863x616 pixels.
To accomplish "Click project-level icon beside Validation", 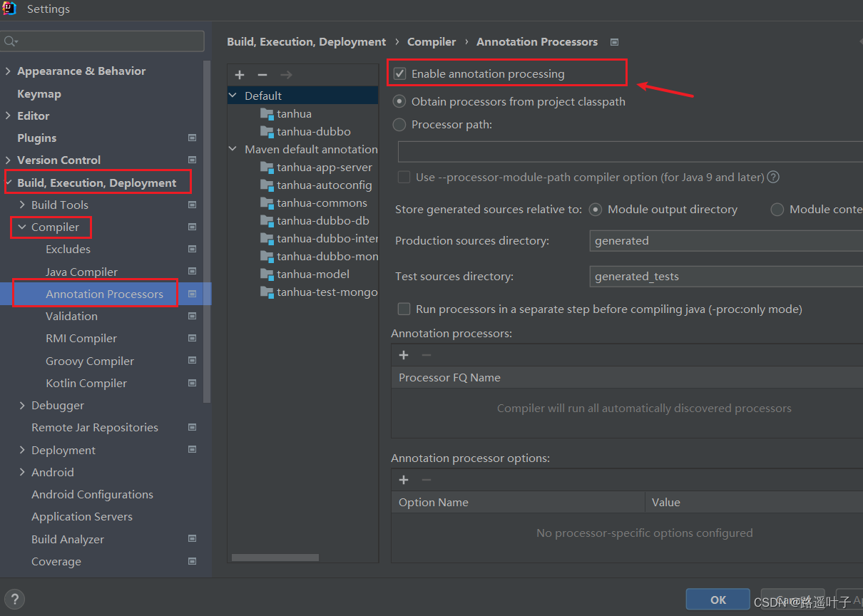I will 192,316.
